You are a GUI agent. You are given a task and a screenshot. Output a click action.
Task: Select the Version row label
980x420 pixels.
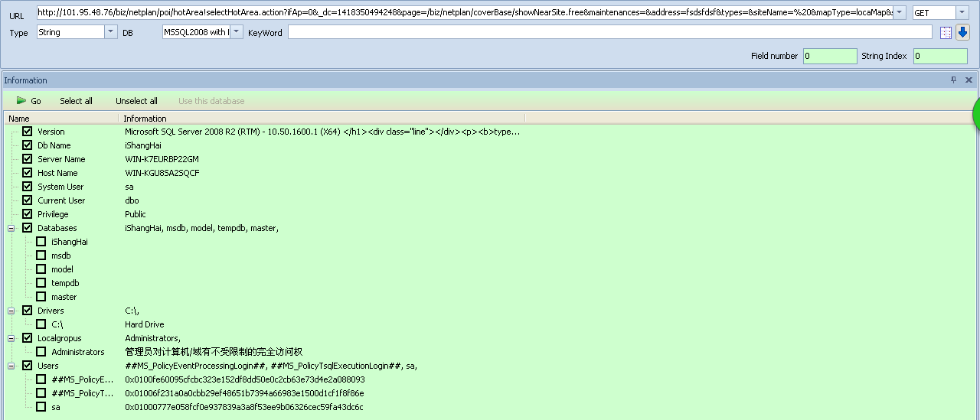pos(51,132)
